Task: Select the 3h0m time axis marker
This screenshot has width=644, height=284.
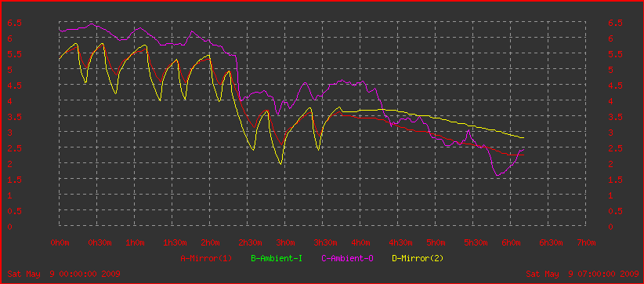Action: [285, 242]
